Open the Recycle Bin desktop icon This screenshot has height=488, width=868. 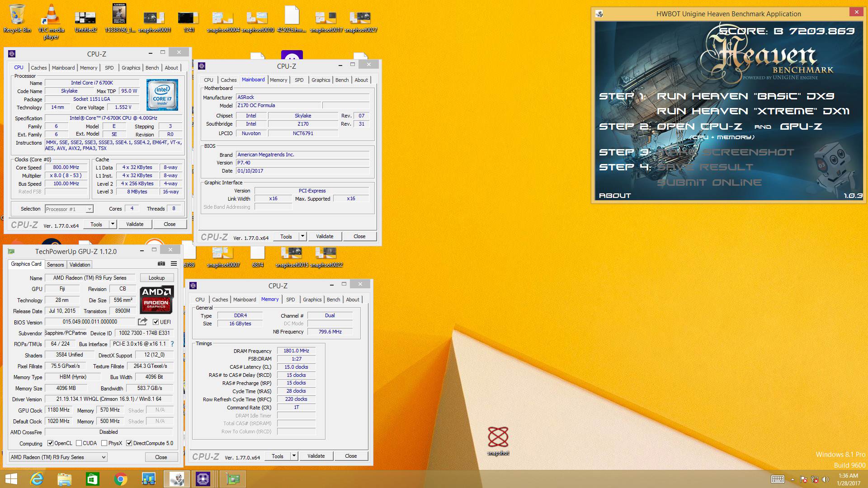(x=17, y=19)
